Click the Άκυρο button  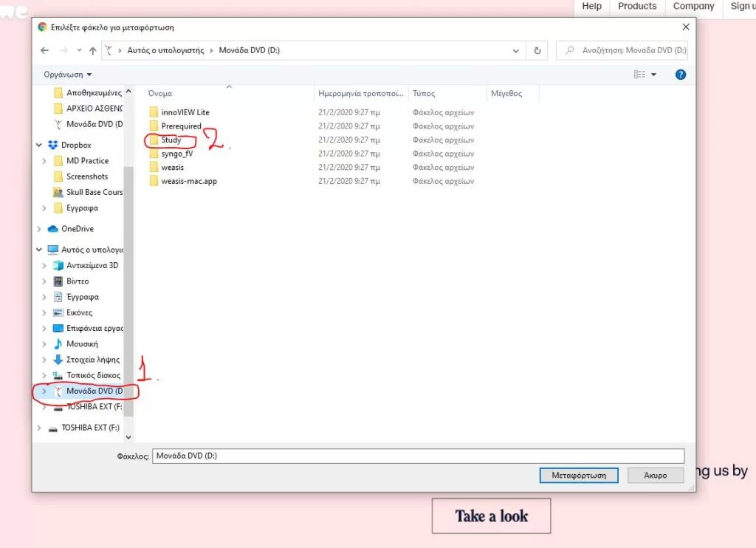pyautogui.click(x=655, y=476)
